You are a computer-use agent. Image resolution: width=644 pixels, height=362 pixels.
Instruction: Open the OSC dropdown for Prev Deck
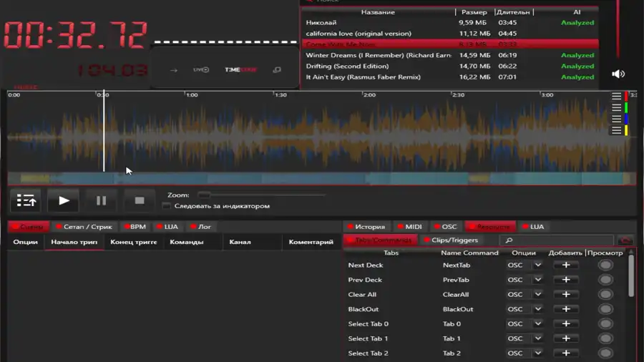[538, 280]
